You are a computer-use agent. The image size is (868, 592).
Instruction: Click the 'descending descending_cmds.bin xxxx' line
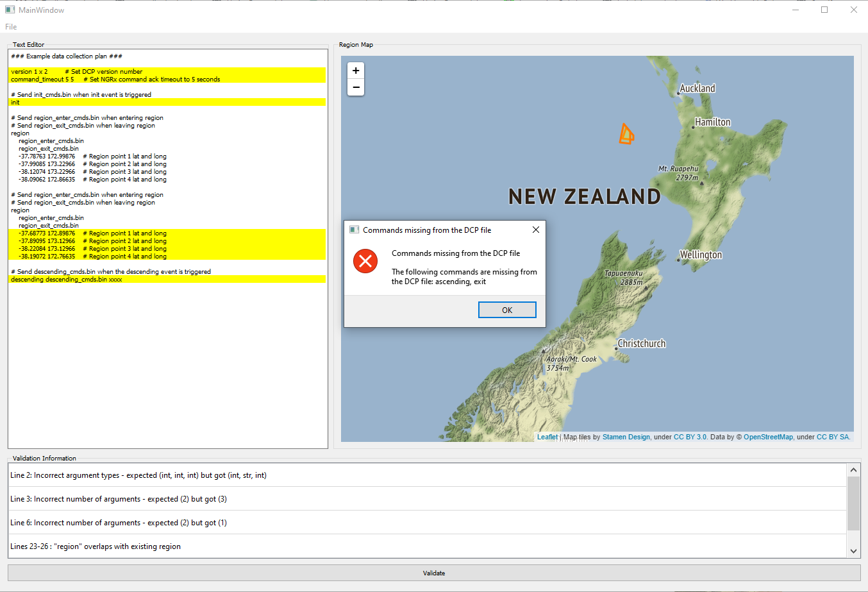167,279
